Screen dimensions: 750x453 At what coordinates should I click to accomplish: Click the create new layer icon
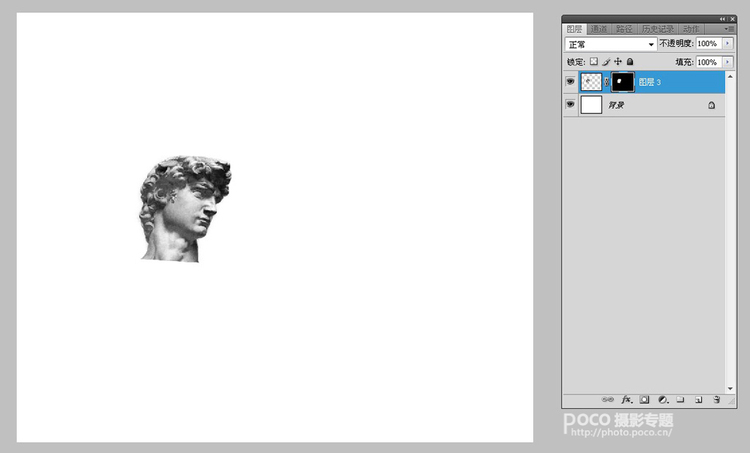(699, 399)
